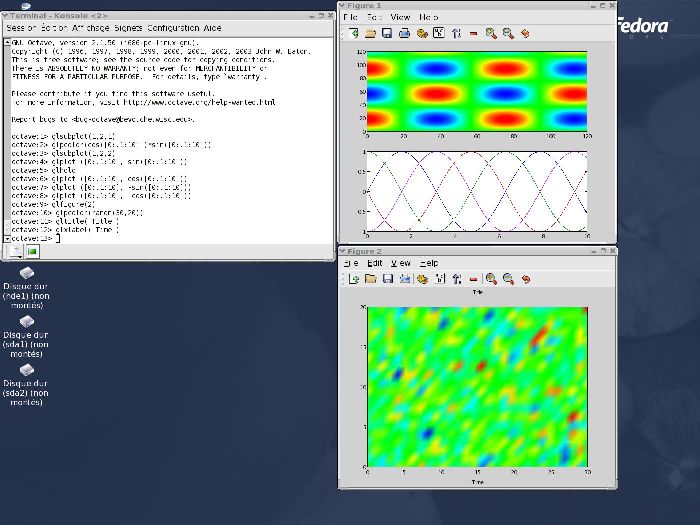The height and width of the screenshot is (525, 700).
Task: Click the new/export icon in Figure 2 toolbar
Action: pos(353,278)
